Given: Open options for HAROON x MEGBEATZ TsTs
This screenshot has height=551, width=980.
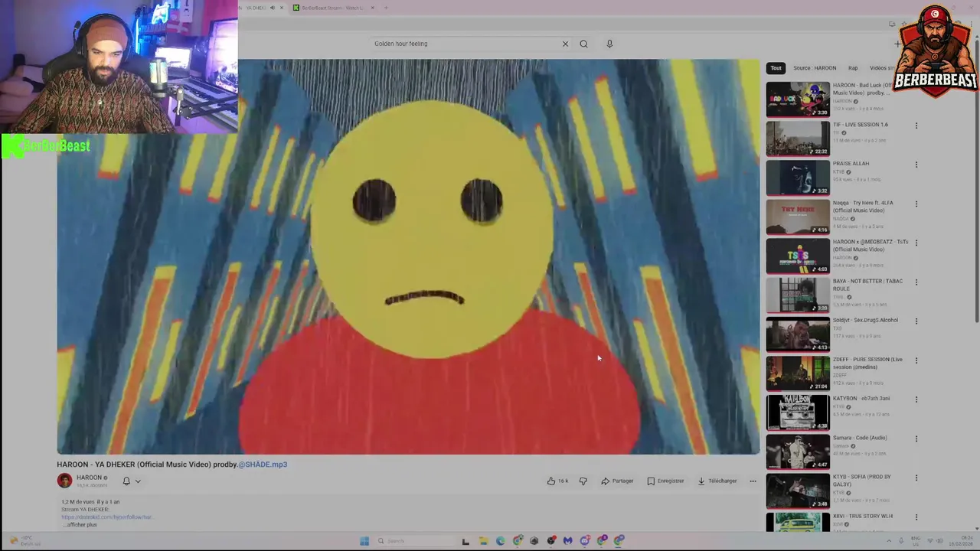Looking at the screenshot, I should (x=916, y=243).
